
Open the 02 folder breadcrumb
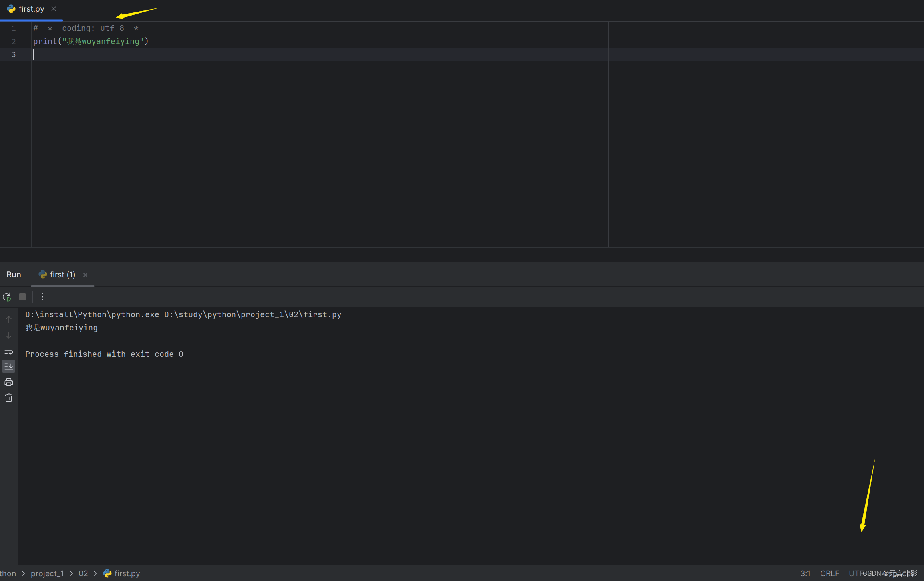click(x=83, y=573)
